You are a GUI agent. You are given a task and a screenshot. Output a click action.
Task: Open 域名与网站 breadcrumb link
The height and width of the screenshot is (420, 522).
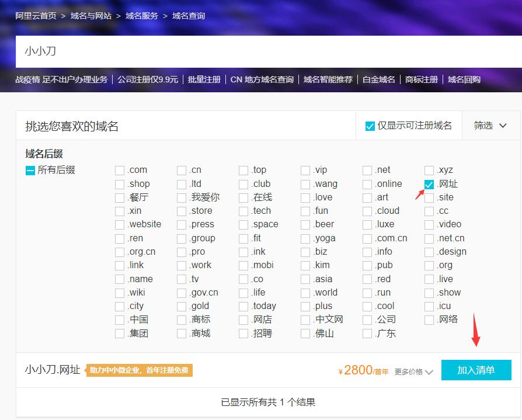[x=91, y=16]
